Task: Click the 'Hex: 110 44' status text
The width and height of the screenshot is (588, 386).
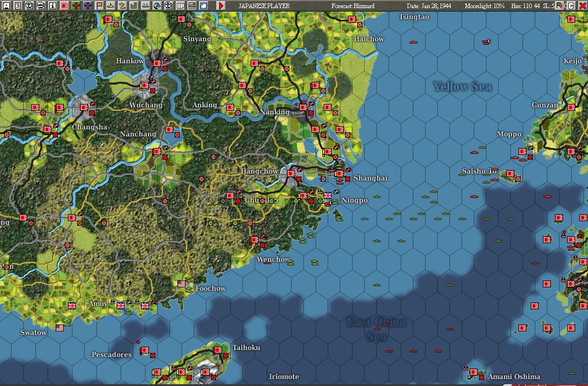Action: tap(525, 6)
